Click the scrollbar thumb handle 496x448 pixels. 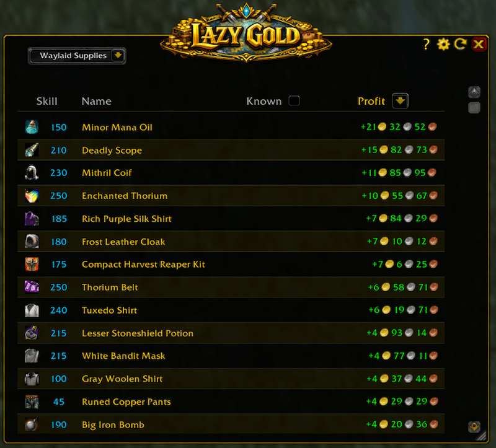tap(474, 107)
